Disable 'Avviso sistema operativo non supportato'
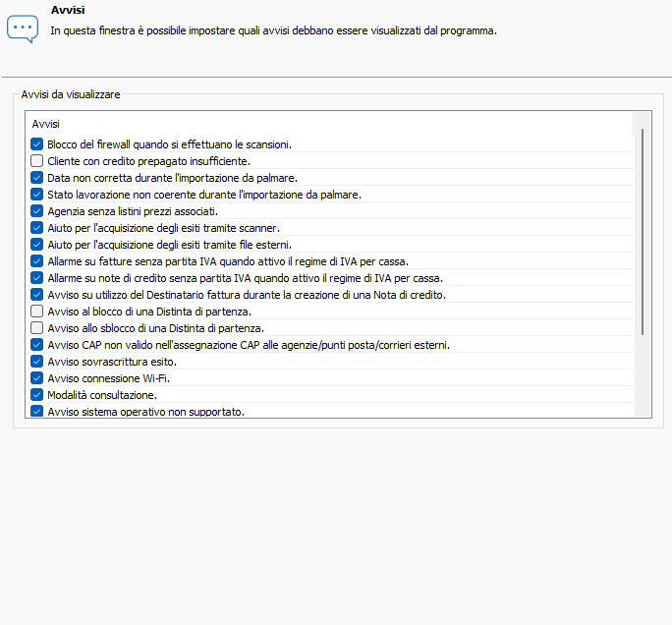The width and height of the screenshot is (672, 625). tap(37, 412)
